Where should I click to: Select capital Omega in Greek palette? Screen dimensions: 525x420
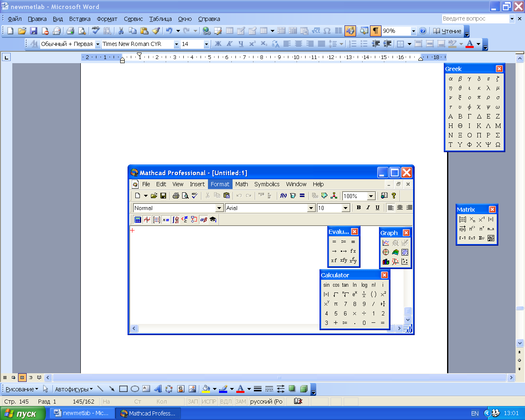pyautogui.click(x=498, y=145)
